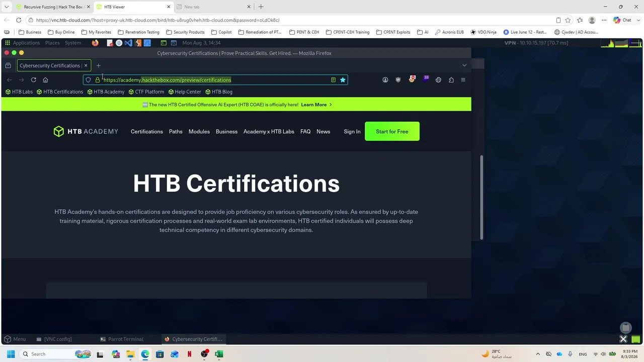Click the back arrow in inner Firefox
Image resolution: width=644 pixels, height=362 pixels.
[9, 80]
